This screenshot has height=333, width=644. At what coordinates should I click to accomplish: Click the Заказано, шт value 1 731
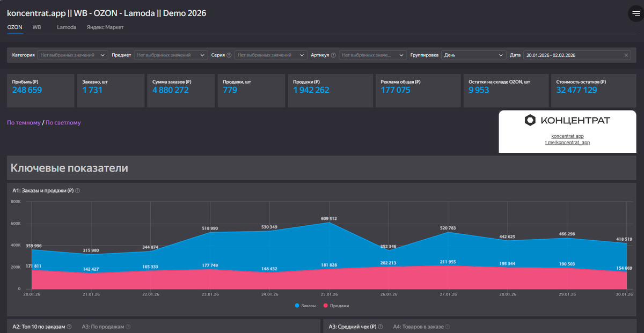point(92,90)
